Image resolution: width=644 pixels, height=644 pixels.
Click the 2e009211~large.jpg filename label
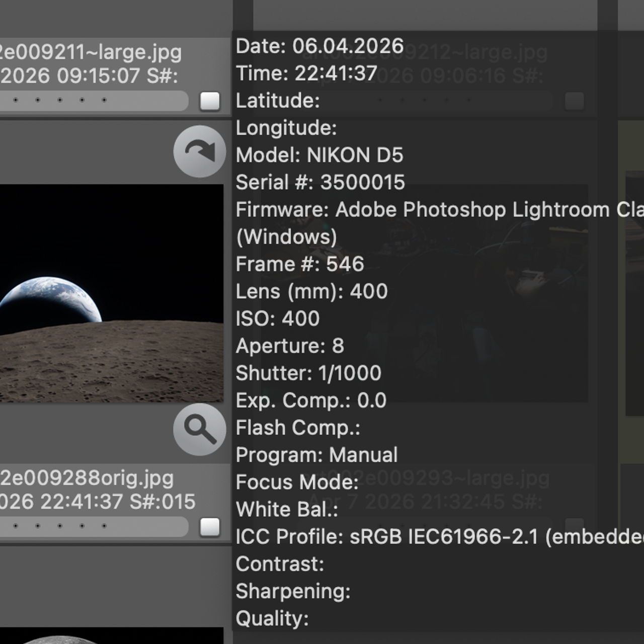pyautogui.click(x=91, y=52)
